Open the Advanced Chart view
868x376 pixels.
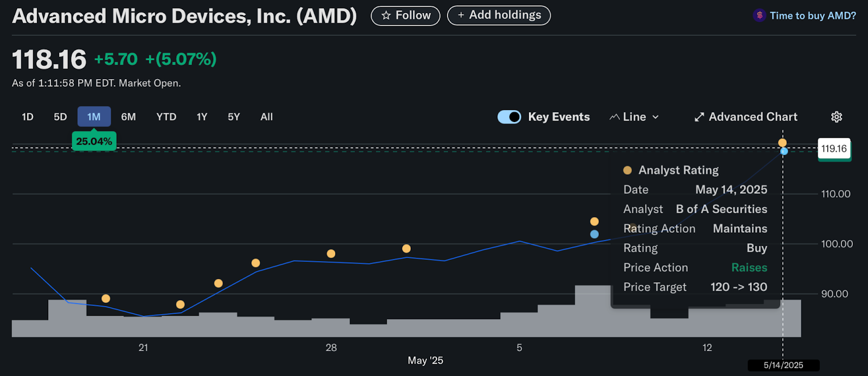pos(746,117)
